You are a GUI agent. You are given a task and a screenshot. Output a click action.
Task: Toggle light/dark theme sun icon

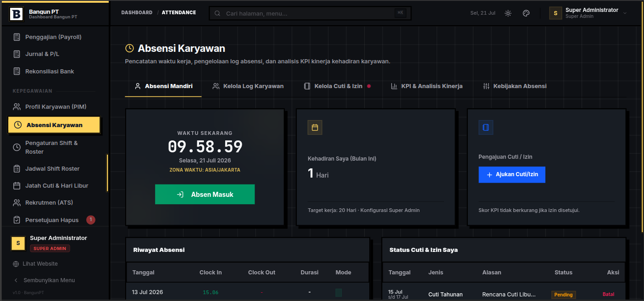[508, 13]
